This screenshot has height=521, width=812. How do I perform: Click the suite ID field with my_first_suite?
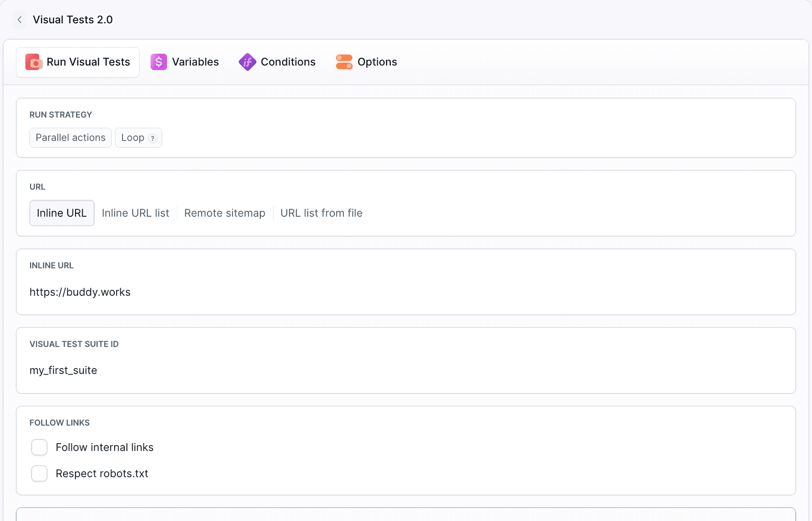tap(406, 370)
